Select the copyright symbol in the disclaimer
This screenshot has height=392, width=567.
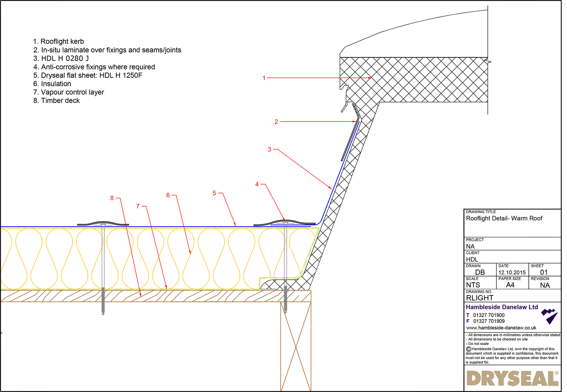(x=468, y=349)
